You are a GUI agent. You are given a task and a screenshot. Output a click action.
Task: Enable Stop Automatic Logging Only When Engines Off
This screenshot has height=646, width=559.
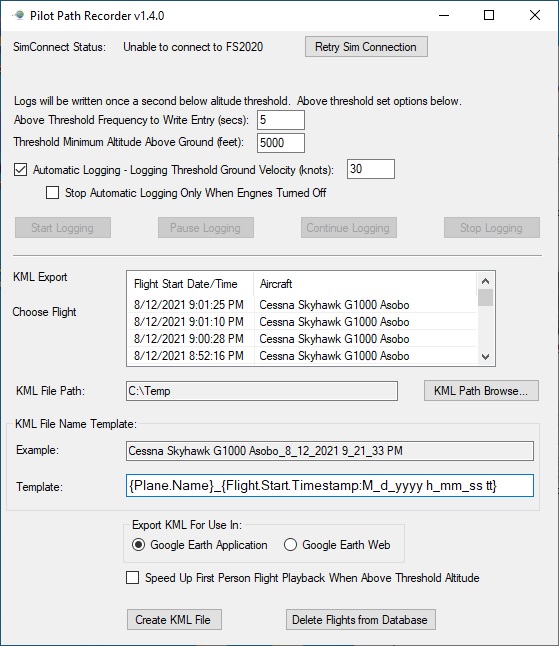(x=52, y=192)
